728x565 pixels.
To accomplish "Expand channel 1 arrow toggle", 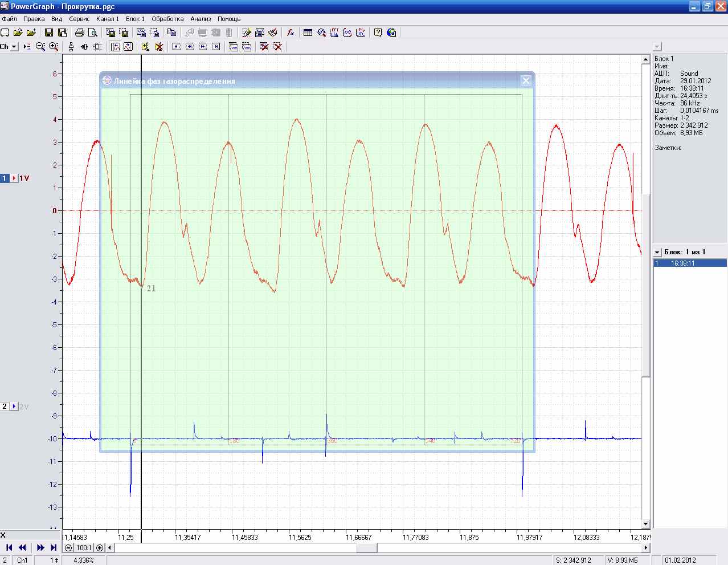I will (x=14, y=178).
